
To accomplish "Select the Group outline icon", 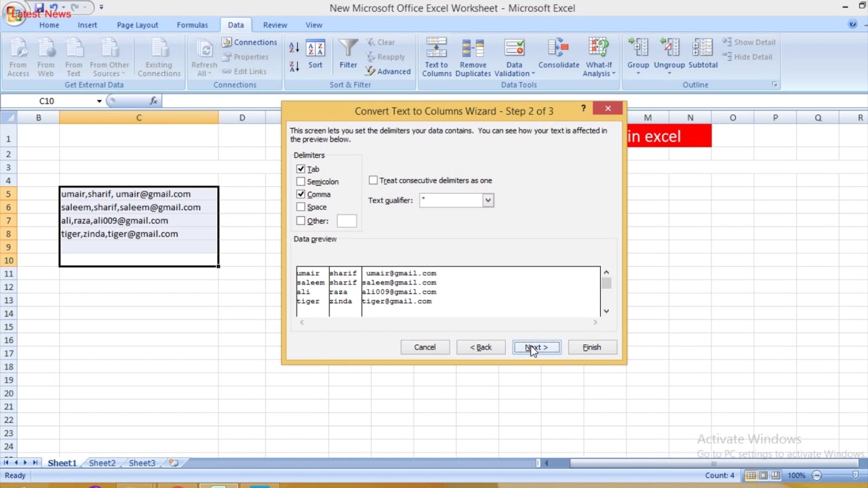I will (x=638, y=47).
